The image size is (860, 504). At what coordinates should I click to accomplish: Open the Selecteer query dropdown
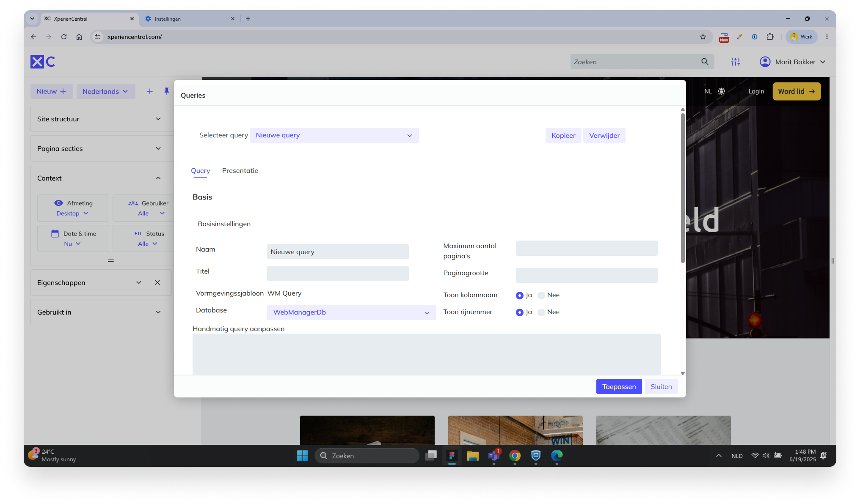point(334,135)
